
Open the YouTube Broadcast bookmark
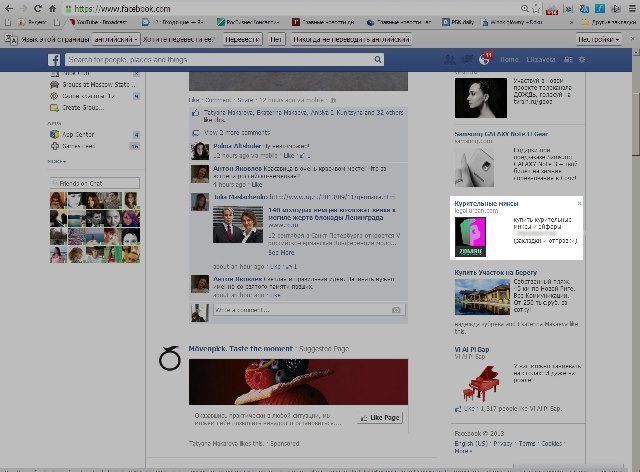click(98, 22)
